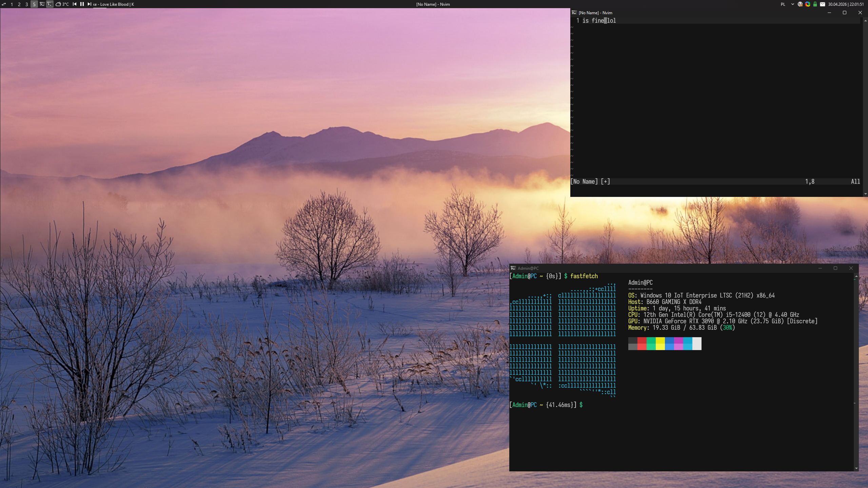
Task: Open the PL keyboard language selector
Action: point(783,4)
